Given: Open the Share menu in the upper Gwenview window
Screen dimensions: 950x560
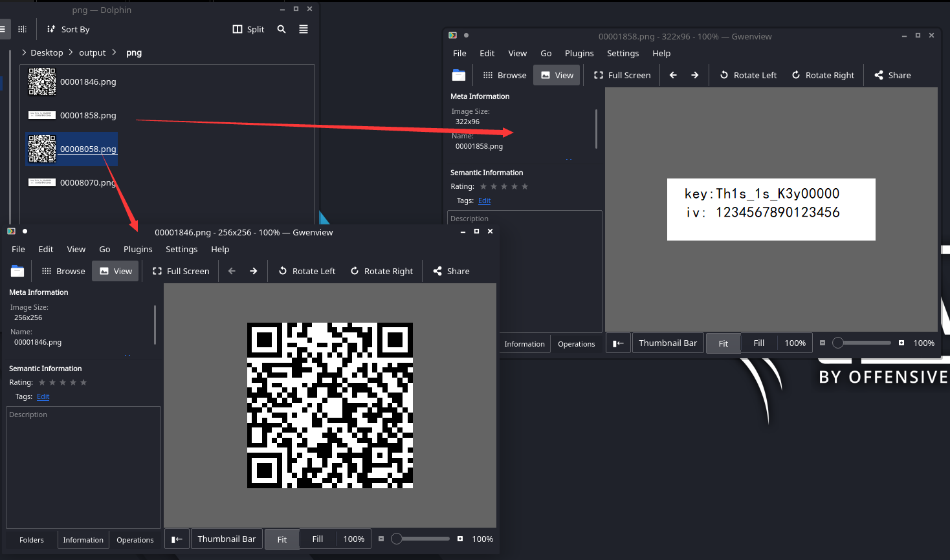Looking at the screenshot, I should 892,75.
